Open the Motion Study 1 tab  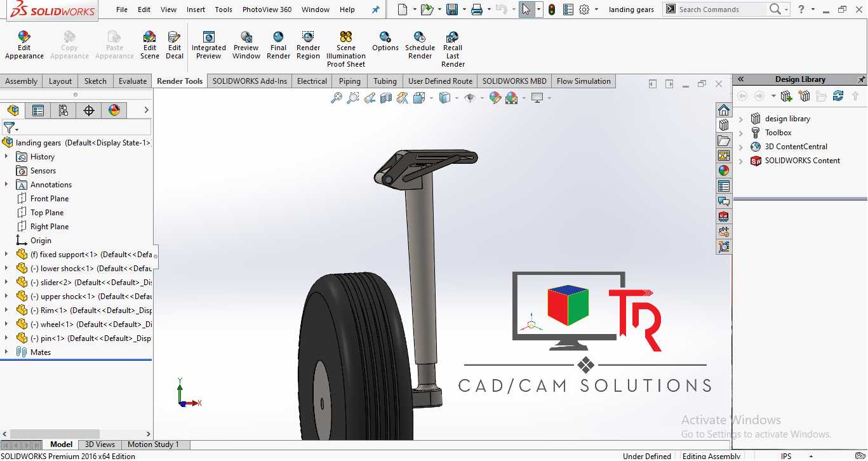point(154,444)
